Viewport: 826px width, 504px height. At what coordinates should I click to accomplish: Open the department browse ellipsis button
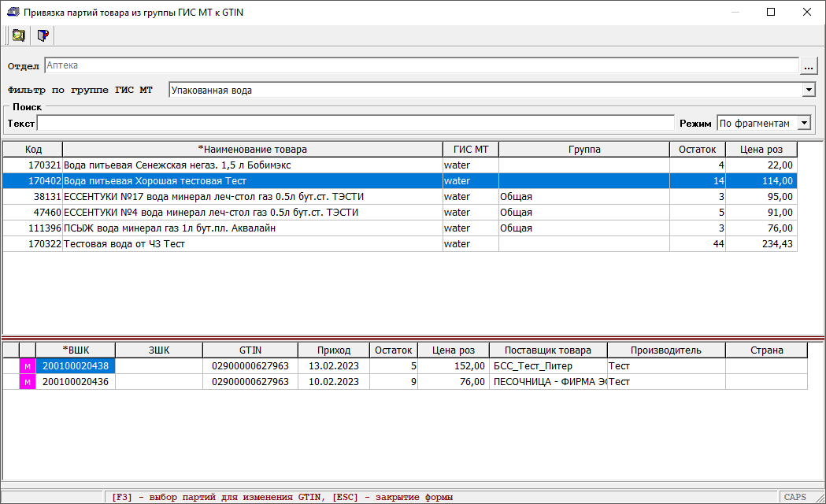(809, 67)
